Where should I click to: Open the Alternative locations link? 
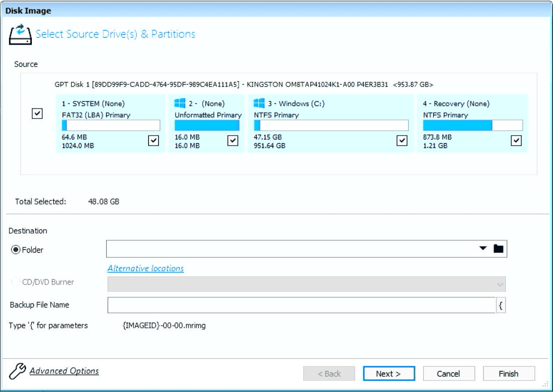tap(146, 269)
